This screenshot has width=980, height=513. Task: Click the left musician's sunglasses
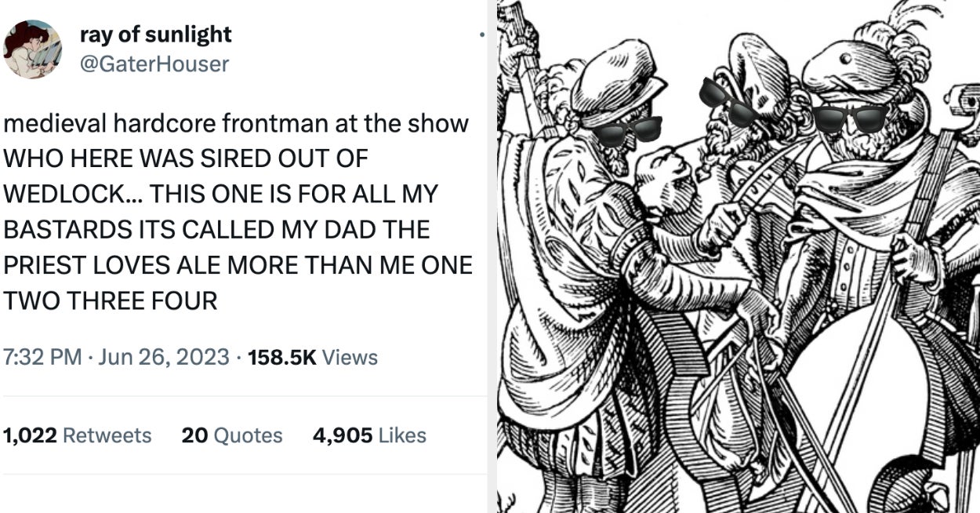[x=626, y=130]
